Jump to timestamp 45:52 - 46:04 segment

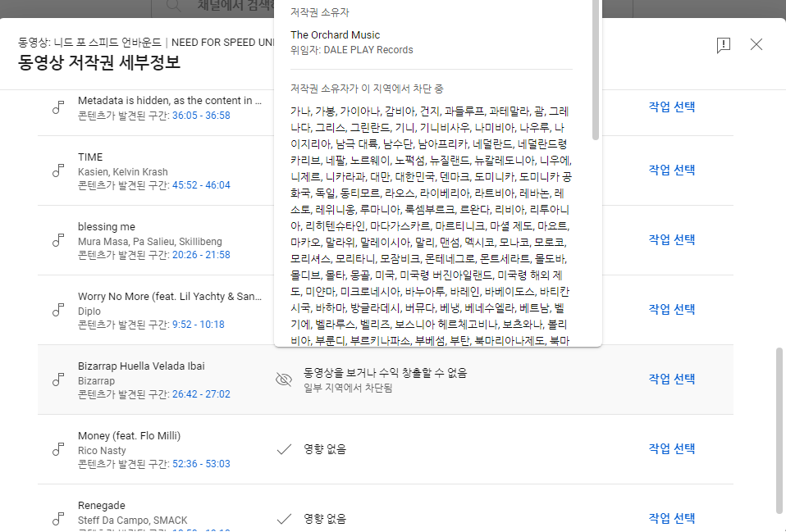201,185
